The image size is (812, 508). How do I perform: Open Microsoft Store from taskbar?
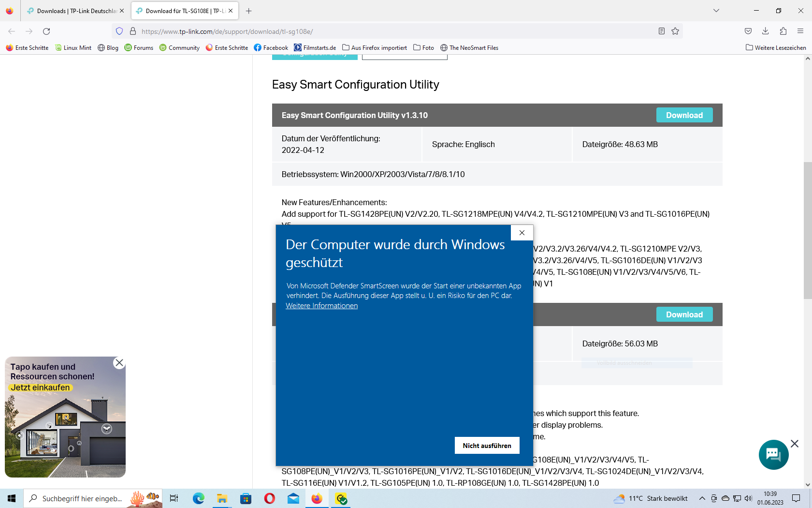(246, 498)
